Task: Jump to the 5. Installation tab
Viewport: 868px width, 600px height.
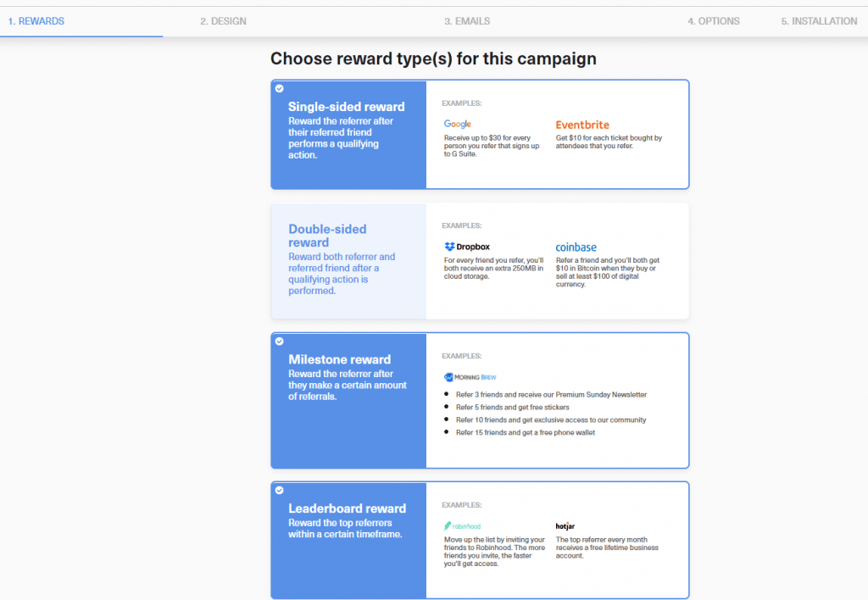Action: [x=819, y=21]
